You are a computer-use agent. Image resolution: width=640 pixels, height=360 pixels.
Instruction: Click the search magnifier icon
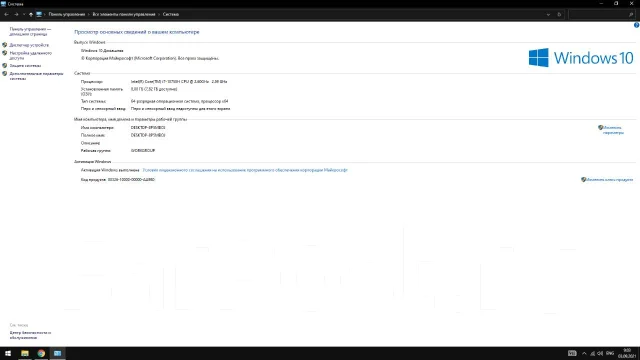[x=631, y=14]
